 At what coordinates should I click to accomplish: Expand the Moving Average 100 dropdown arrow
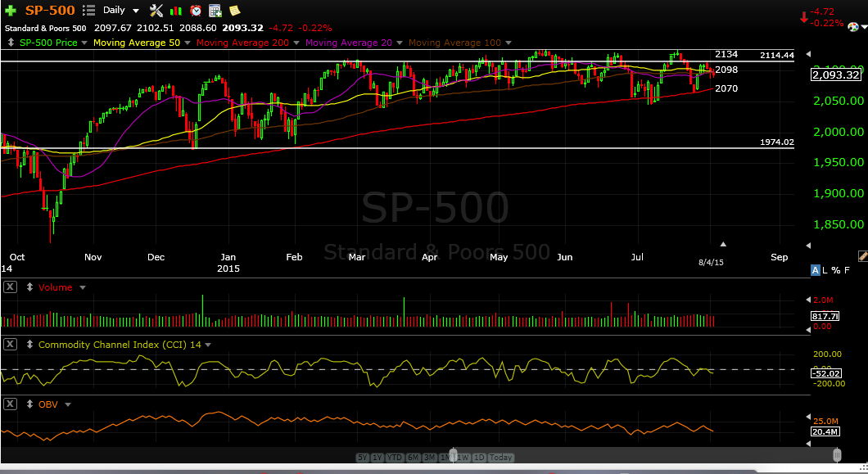(x=509, y=43)
